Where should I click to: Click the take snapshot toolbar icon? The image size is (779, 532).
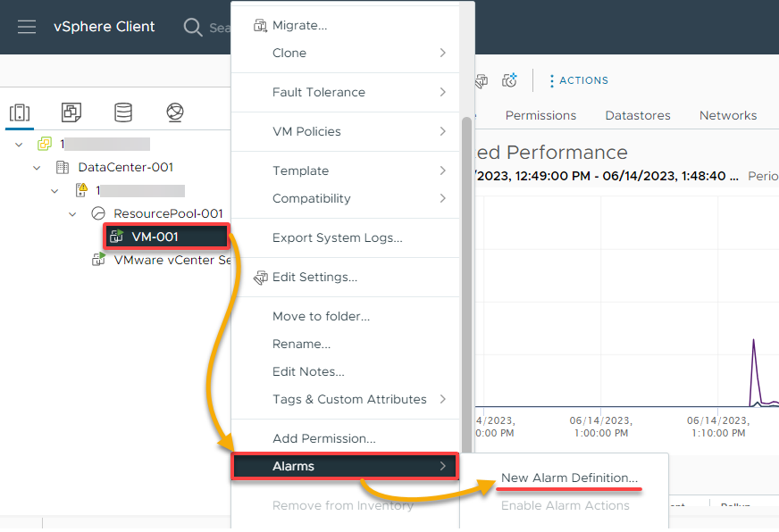509,80
